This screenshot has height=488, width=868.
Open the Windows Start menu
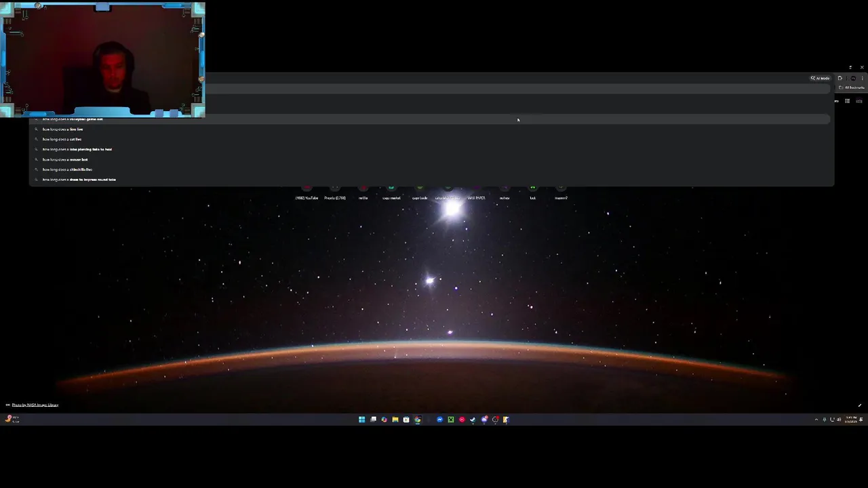point(361,420)
